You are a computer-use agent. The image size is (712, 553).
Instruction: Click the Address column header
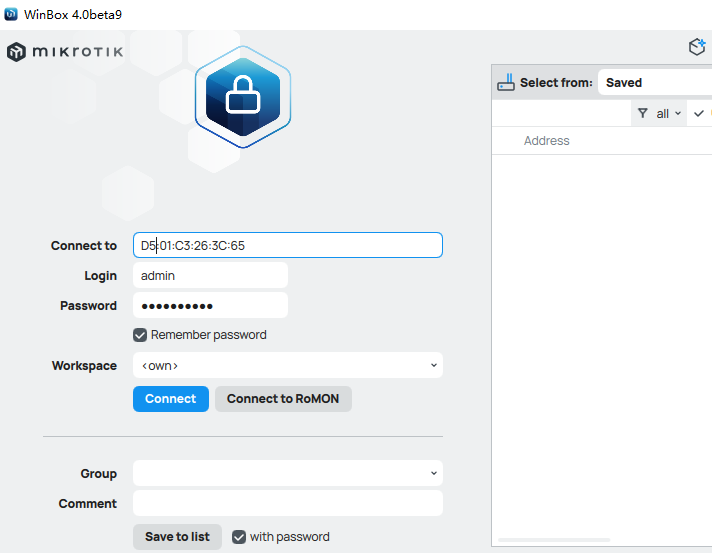tap(546, 141)
